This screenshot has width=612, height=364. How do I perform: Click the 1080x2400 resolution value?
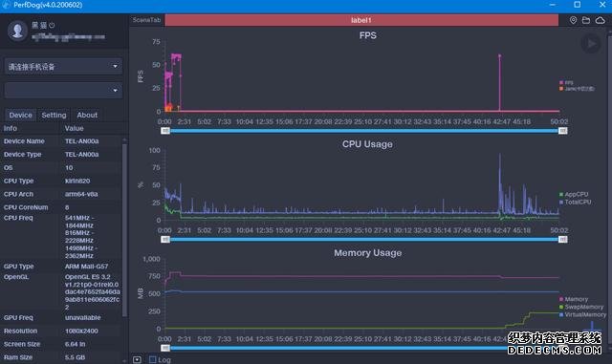click(x=81, y=332)
